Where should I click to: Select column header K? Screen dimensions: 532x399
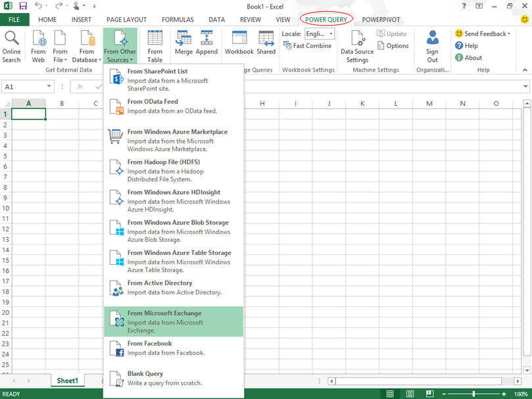tap(362, 103)
